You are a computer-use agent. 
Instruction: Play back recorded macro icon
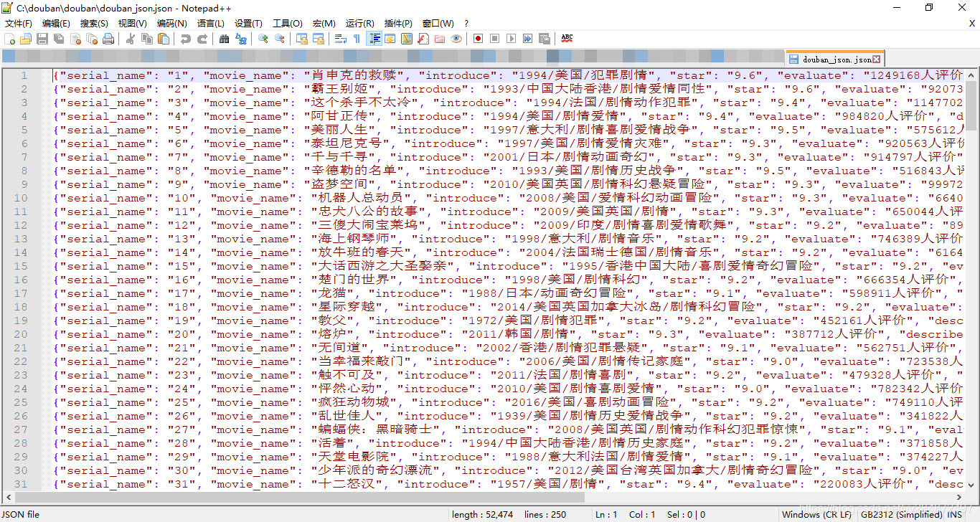point(511,39)
